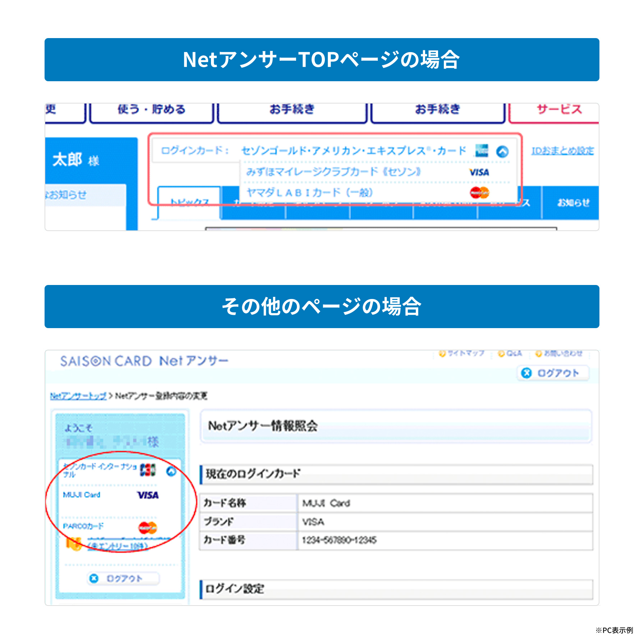The image size is (644, 644).
Task: Open the IDおまとめ設定 link
Action: click(562, 151)
